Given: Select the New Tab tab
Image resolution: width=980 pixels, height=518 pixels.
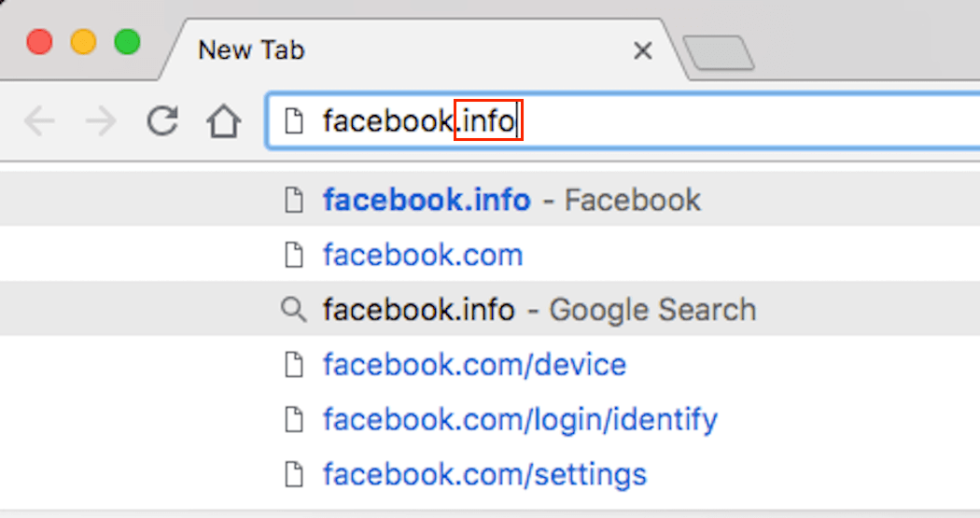Looking at the screenshot, I should point(373,50).
